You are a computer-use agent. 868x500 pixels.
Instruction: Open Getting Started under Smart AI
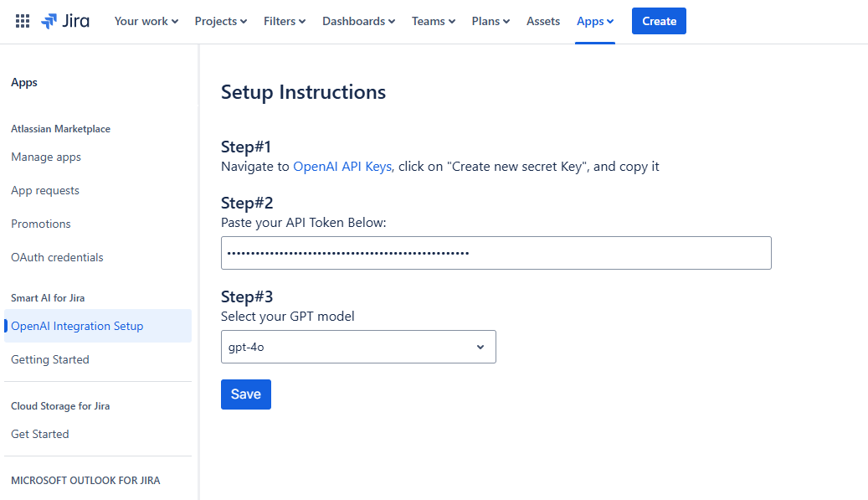[x=50, y=360]
